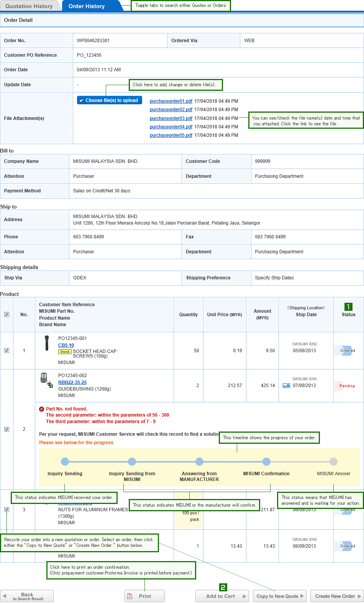
Task: Toggle the checkbox for product row 2
Action: coord(7,429)
